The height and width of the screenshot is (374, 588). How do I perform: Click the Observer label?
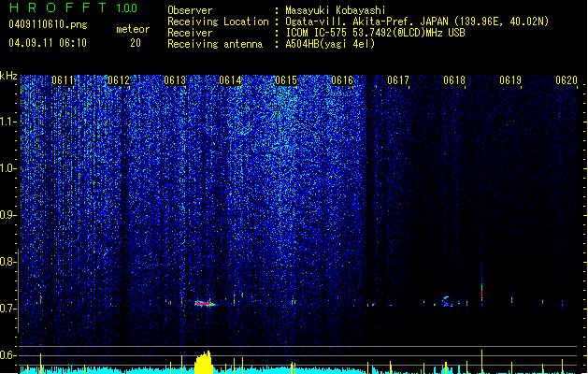[x=190, y=10]
